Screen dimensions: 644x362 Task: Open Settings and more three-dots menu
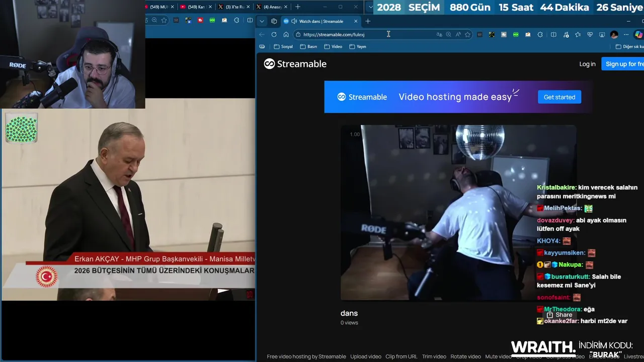[x=626, y=35]
